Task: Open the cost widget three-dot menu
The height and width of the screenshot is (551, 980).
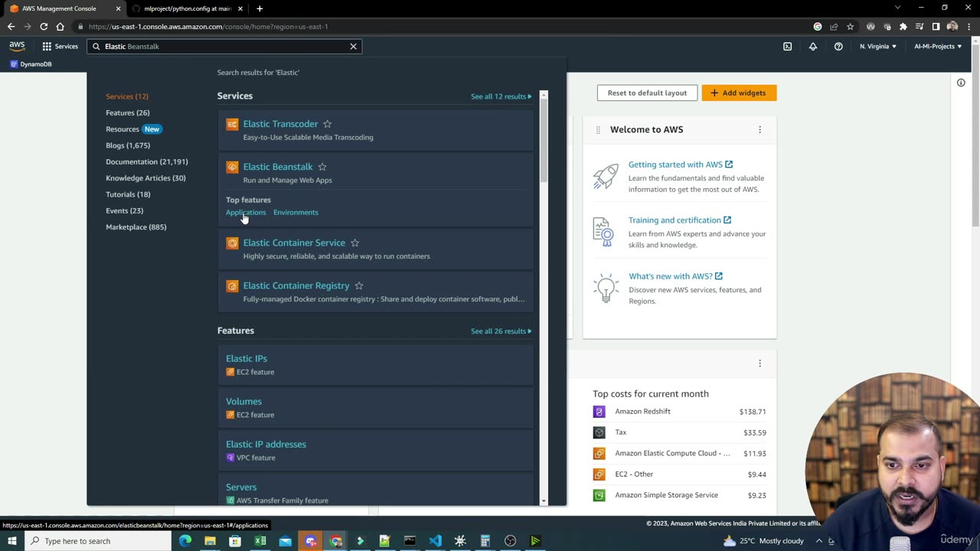Action: tap(759, 364)
